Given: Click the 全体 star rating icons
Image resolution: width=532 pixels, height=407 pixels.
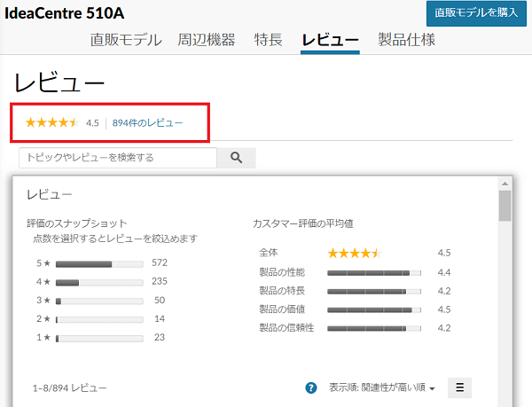Looking at the screenshot, I should [355, 253].
